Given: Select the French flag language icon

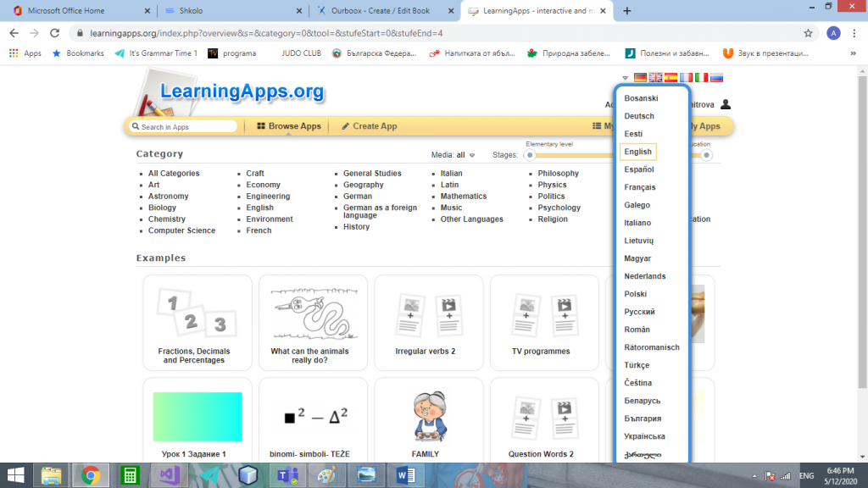Looking at the screenshot, I should click(686, 77).
